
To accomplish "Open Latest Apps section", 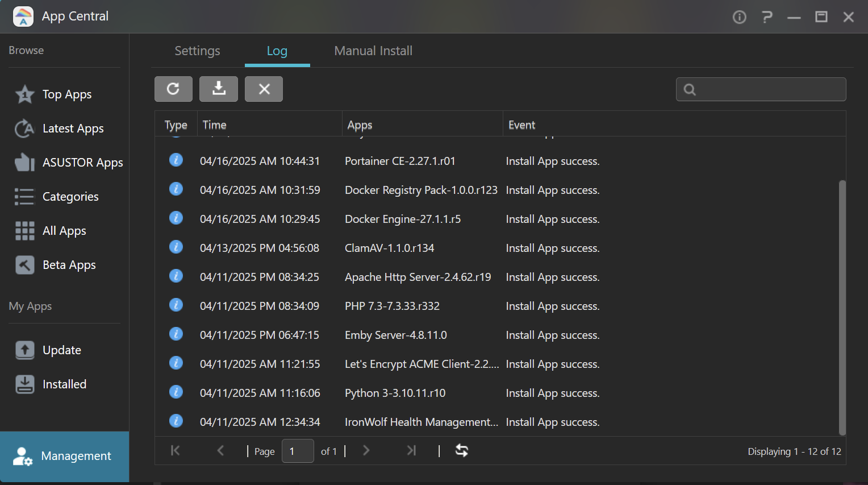I will click(73, 128).
